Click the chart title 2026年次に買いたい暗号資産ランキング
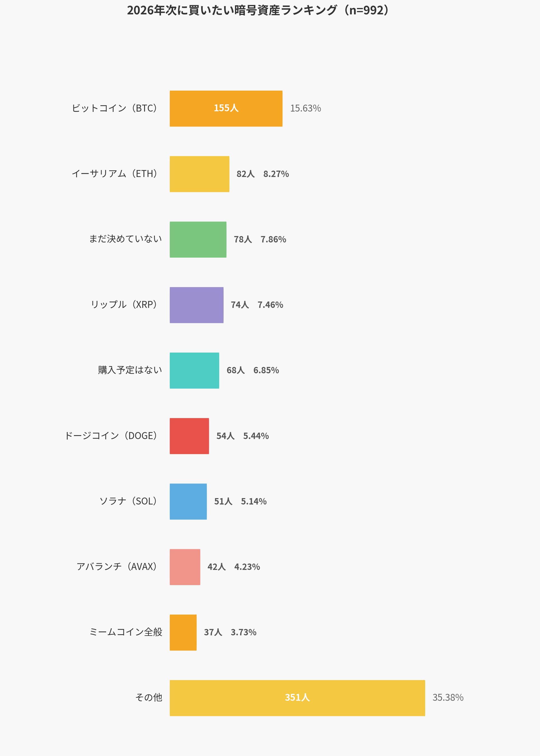540x756 pixels. [x=258, y=10]
